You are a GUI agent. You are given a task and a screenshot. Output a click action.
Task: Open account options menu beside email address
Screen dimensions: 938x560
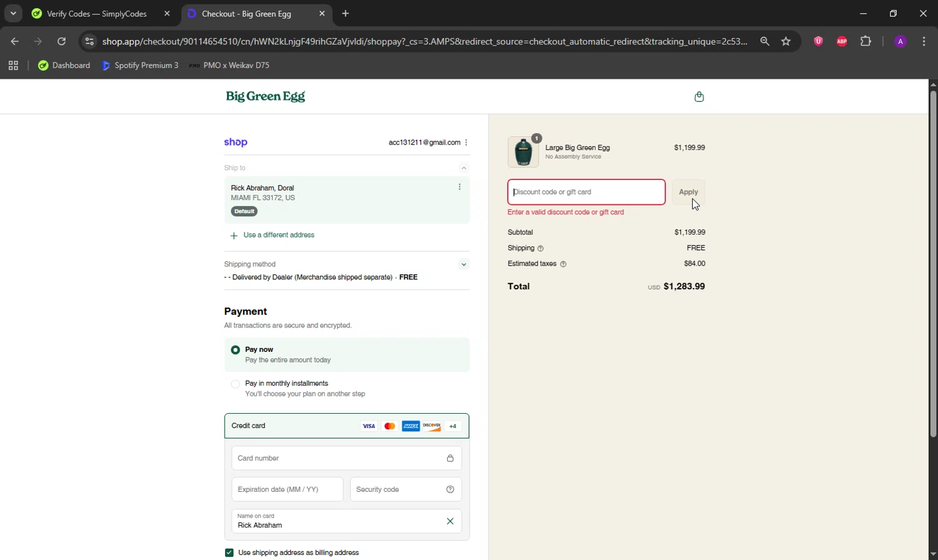466,142
